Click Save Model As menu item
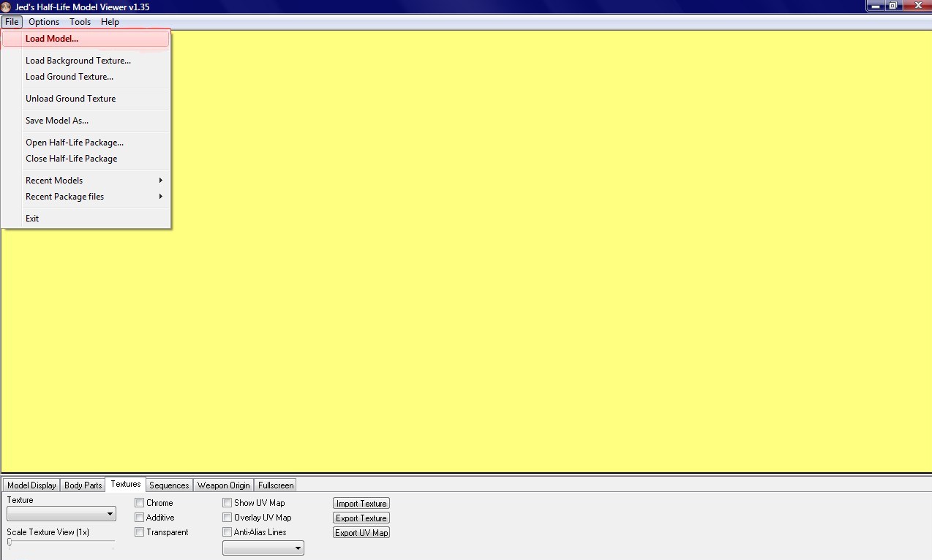 (x=57, y=121)
